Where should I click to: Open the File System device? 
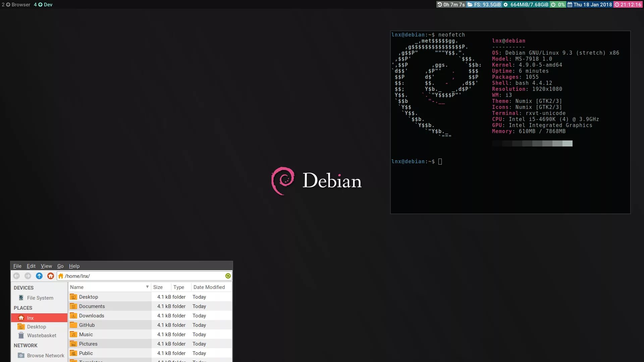[39, 298]
